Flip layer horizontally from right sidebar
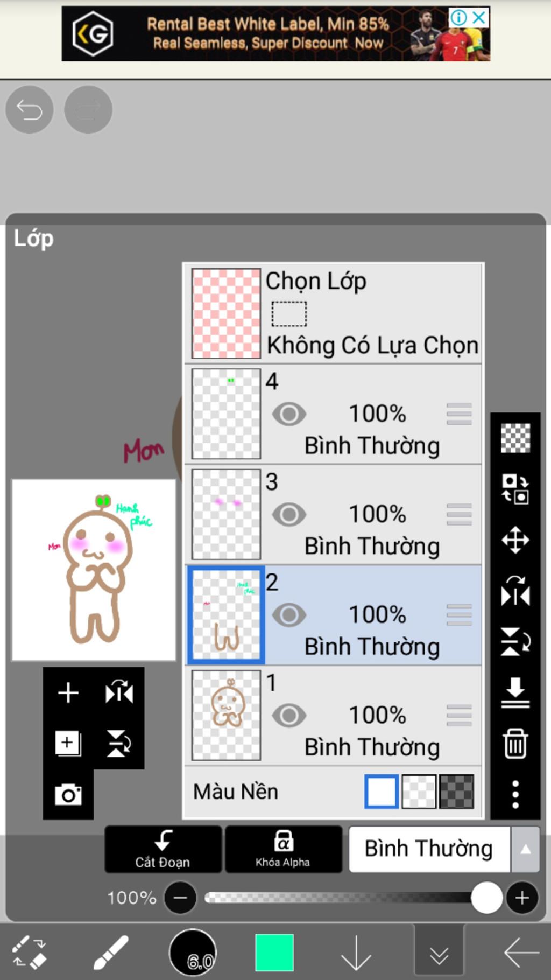Screen dimensions: 551x980 coord(515,590)
